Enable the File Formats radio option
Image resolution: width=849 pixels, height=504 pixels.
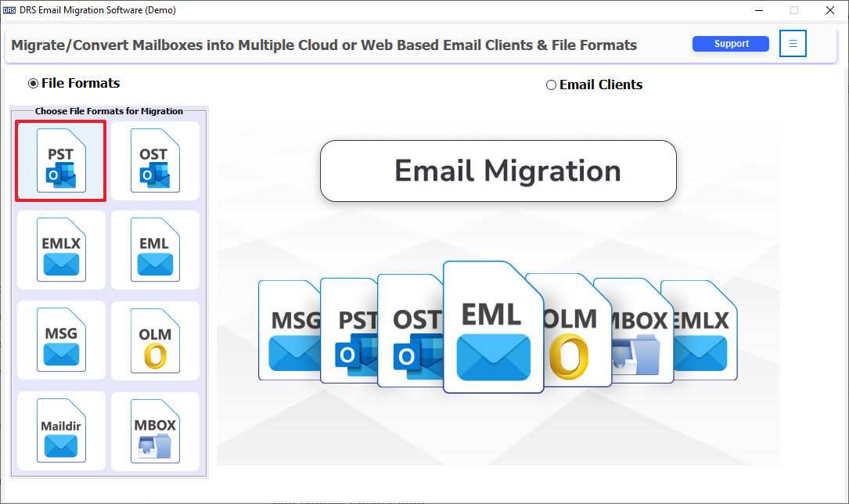coord(74,84)
